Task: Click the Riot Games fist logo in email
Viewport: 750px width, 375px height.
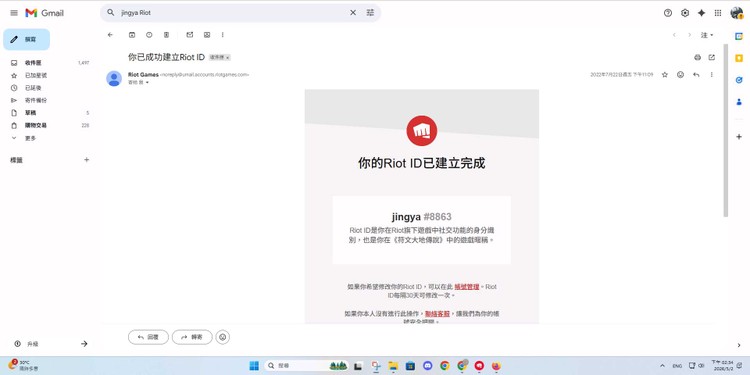Action: coord(421,131)
